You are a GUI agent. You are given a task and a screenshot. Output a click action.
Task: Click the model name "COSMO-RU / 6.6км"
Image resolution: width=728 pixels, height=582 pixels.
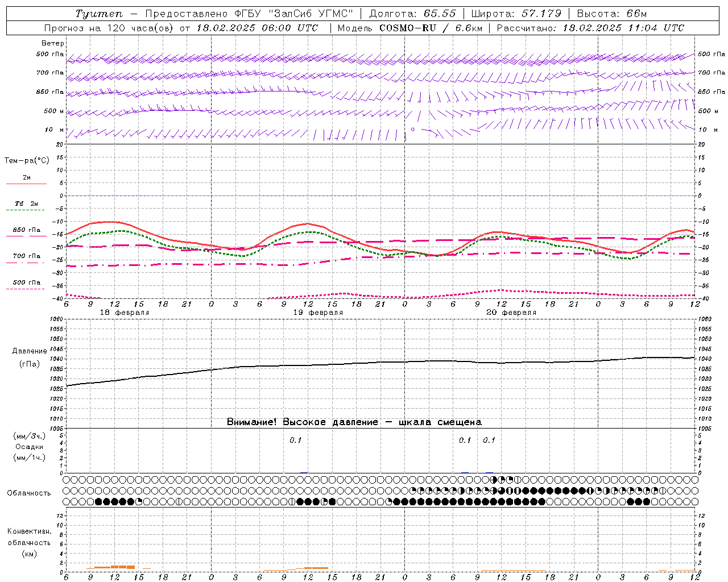point(431,28)
